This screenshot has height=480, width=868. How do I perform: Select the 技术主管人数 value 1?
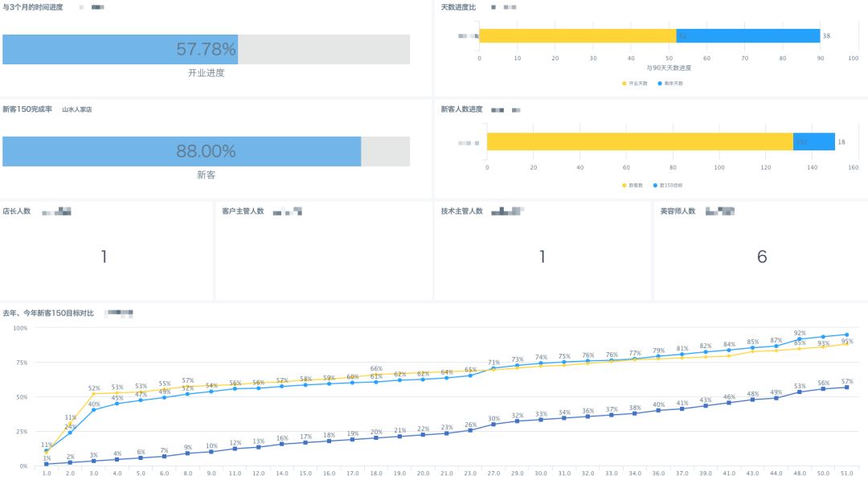542,257
